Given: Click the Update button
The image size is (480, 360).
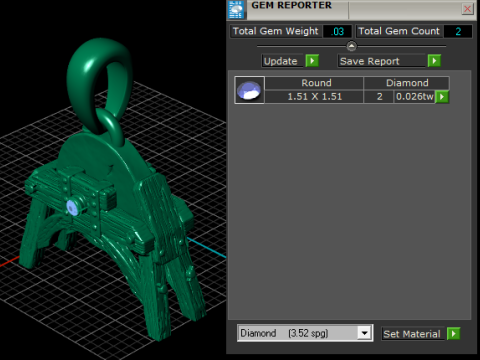Looking at the screenshot, I should tap(282, 61).
